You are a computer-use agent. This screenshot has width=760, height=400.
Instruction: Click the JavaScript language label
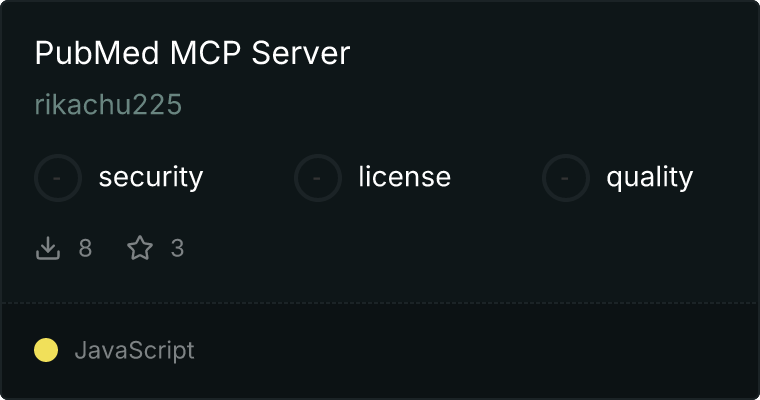click(x=135, y=351)
